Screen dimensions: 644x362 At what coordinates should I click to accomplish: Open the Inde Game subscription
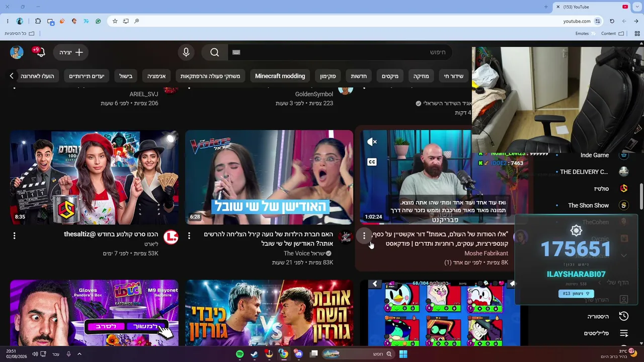pyautogui.click(x=594, y=155)
